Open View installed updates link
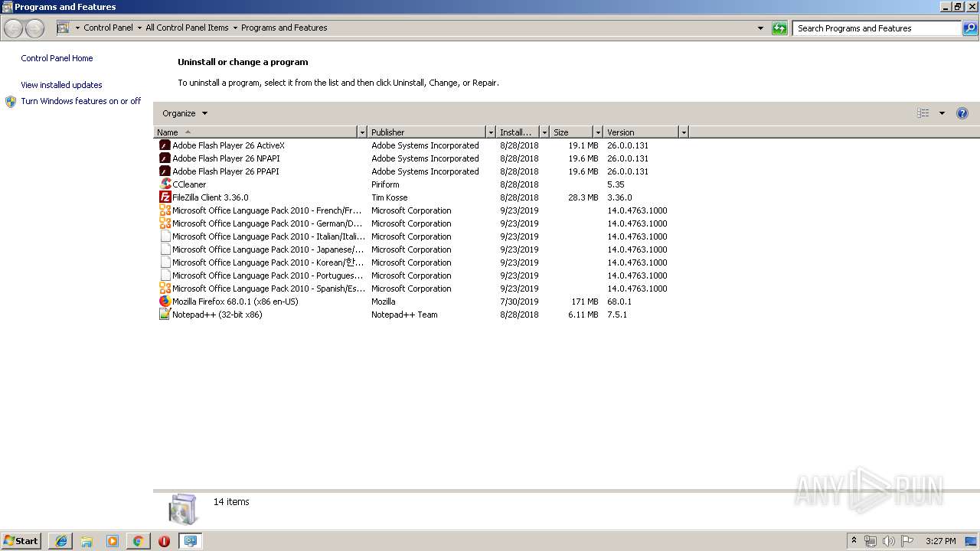980x551 pixels. tap(61, 85)
